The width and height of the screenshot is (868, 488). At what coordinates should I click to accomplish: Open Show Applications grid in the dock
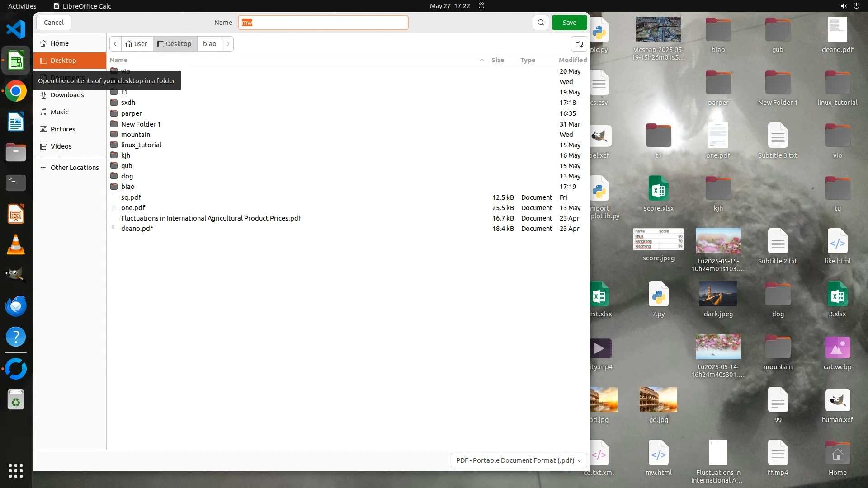(16, 470)
